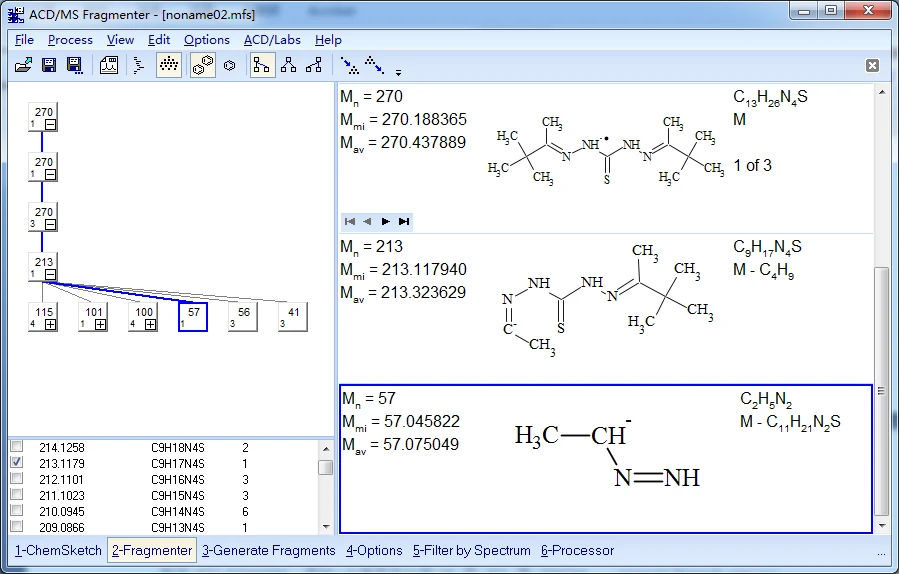This screenshot has width=899, height=574.
Task: Collapse the 213 tree node
Action: [x=50, y=274]
